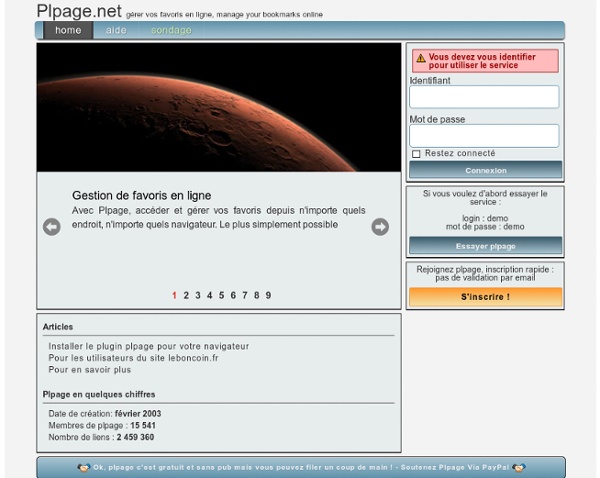
Task: Click the Membres de plpage 15 541 line
Action: 102,426
